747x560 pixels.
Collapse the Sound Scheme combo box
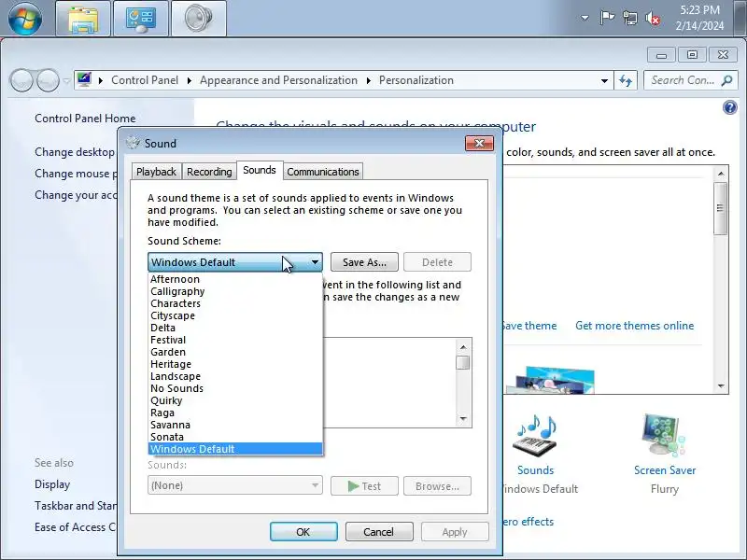[315, 262]
